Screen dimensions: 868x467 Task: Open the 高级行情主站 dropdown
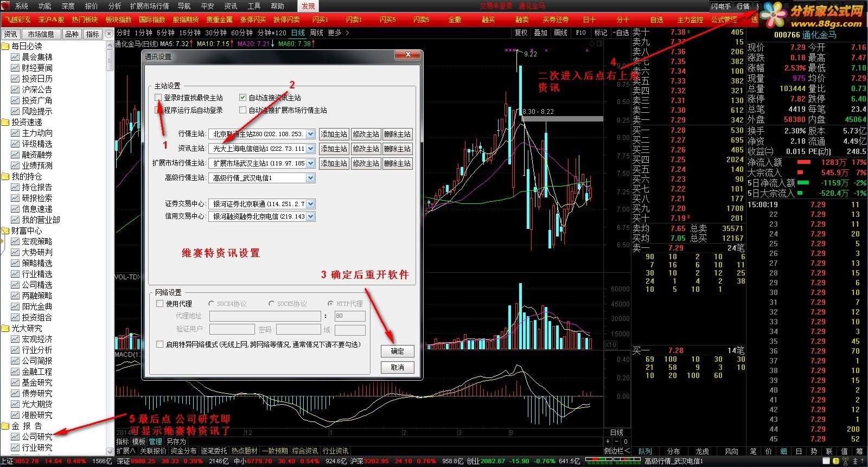[x=310, y=178]
